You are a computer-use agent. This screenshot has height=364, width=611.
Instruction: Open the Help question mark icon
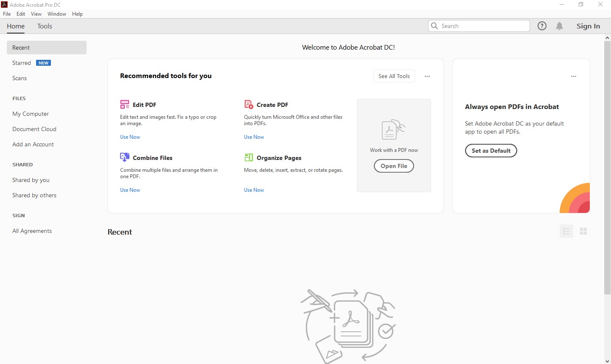(542, 26)
